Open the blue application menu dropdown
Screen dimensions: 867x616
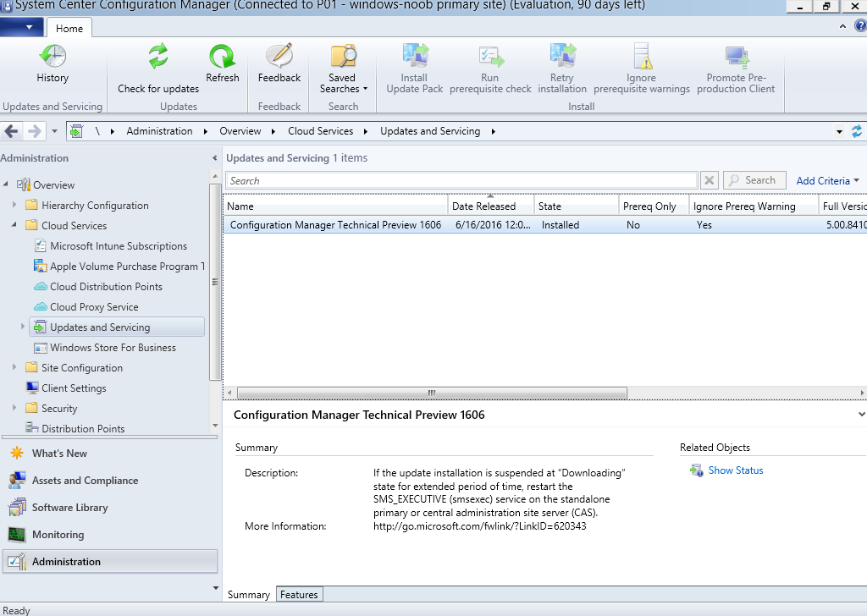coord(21,26)
